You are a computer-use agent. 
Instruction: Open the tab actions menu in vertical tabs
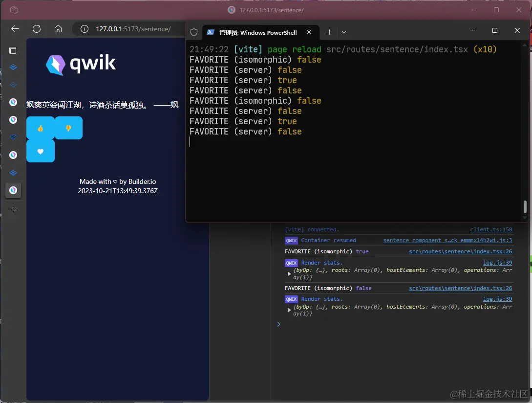[13, 50]
